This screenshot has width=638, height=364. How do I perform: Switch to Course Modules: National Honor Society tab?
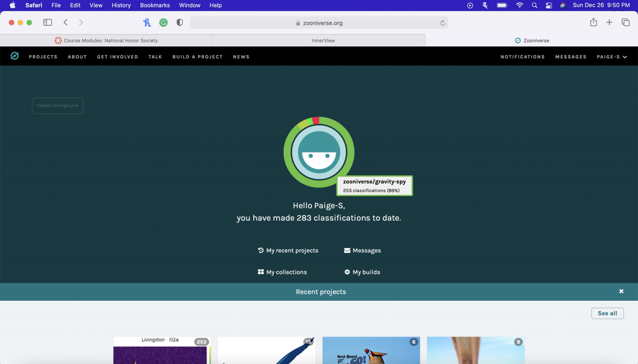coord(106,40)
